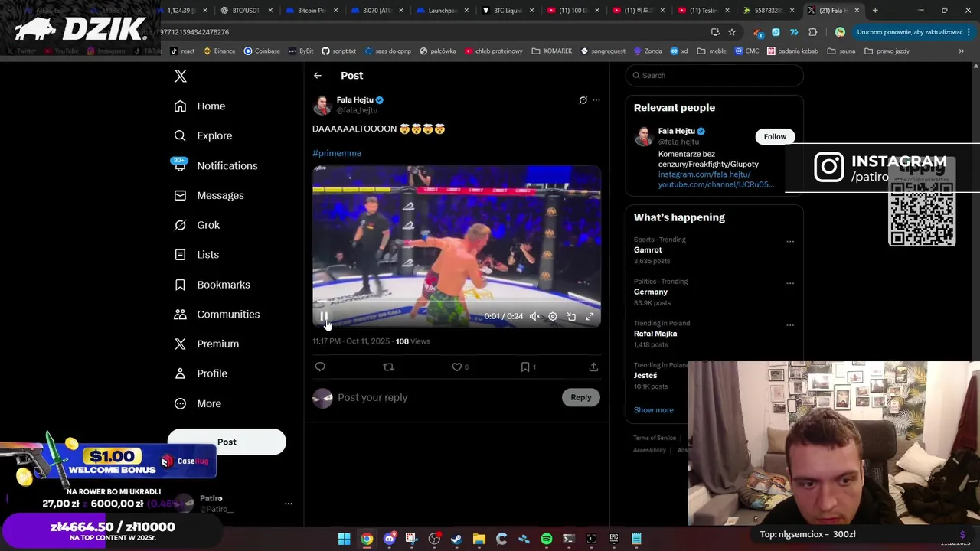Open Communities in the sidebar
Viewport: 980px width, 551px height.
(217, 315)
